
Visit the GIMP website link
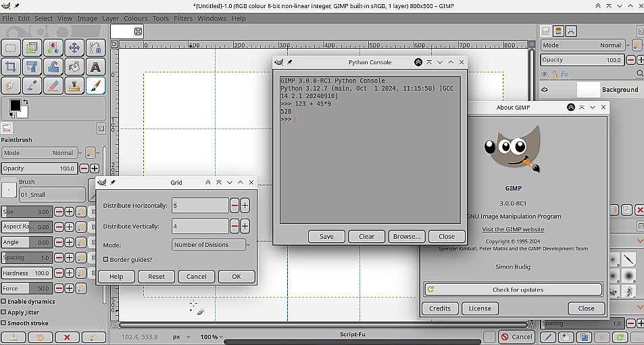(x=513, y=229)
